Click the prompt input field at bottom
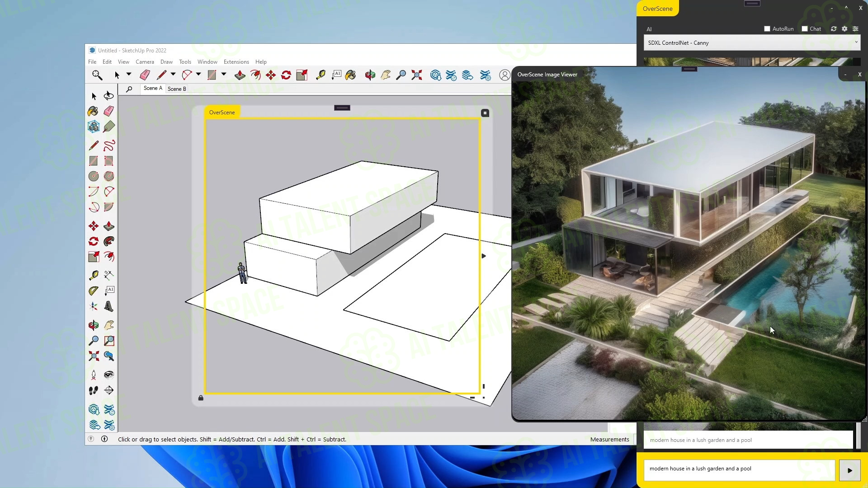868x488 pixels. click(x=739, y=469)
